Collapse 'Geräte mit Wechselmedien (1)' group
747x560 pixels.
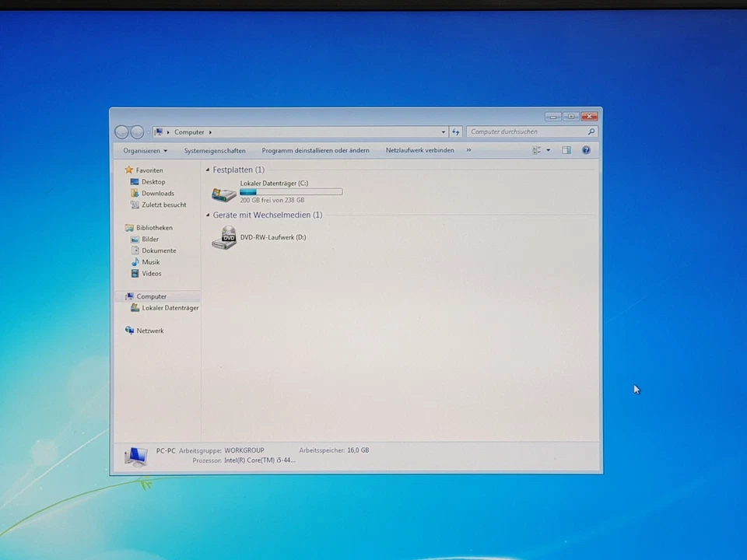point(208,215)
